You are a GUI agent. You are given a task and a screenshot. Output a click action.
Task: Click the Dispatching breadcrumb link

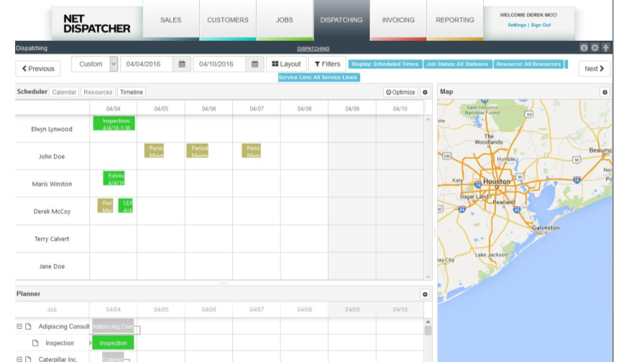point(313,48)
